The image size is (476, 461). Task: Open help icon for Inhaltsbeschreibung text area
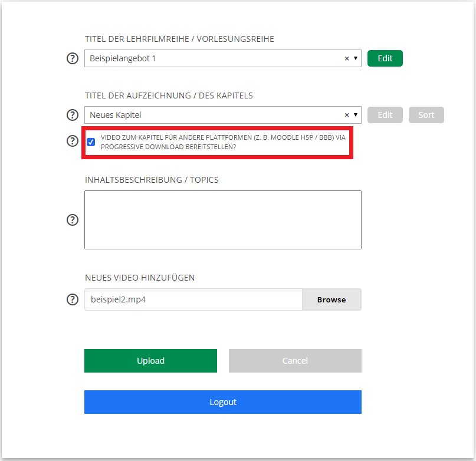73,220
